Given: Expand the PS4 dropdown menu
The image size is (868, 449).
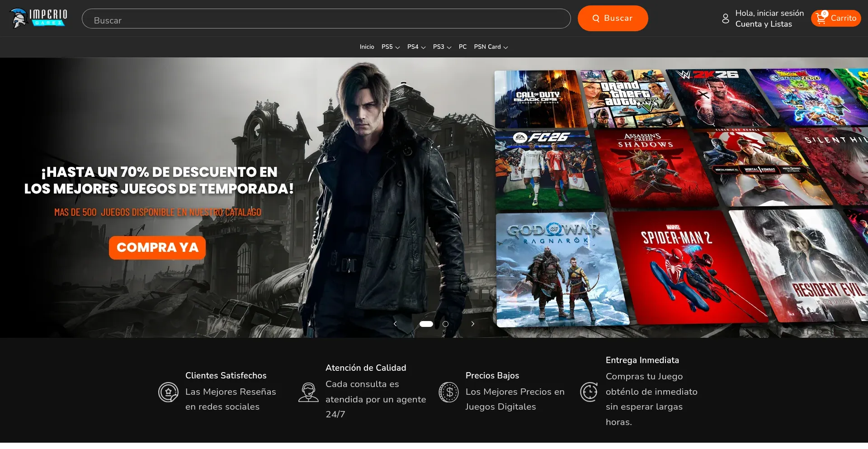Looking at the screenshot, I should pyautogui.click(x=416, y=47).
